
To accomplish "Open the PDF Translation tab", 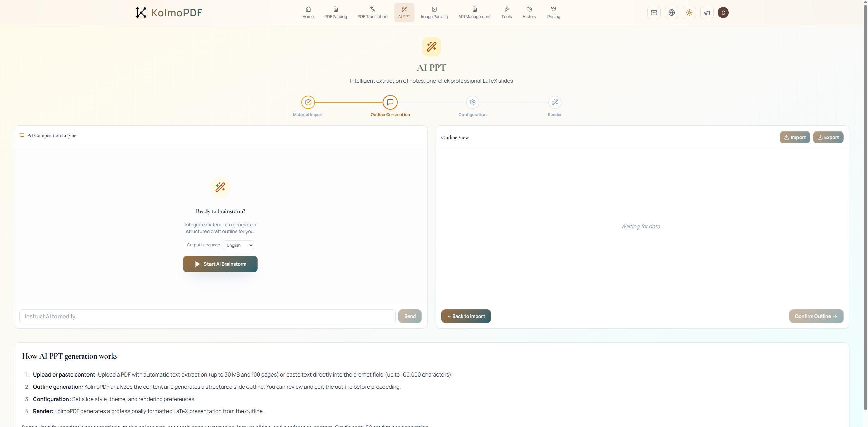I will pos(372,13).
